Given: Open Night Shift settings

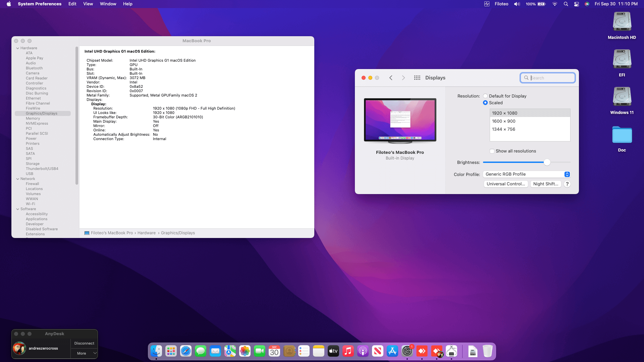Looking at the screenshot, I should 546,184.
